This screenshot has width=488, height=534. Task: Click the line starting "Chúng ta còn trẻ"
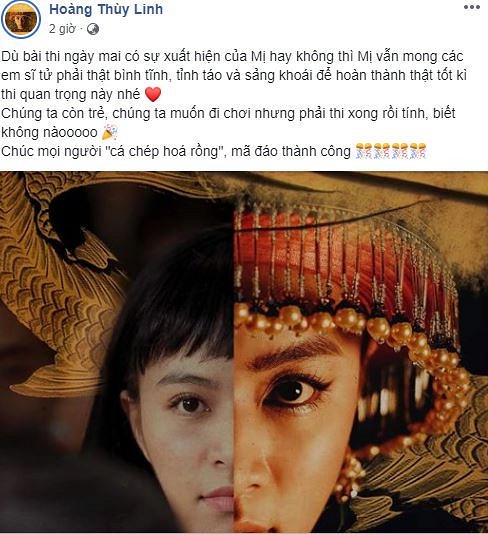coord(228,113)
